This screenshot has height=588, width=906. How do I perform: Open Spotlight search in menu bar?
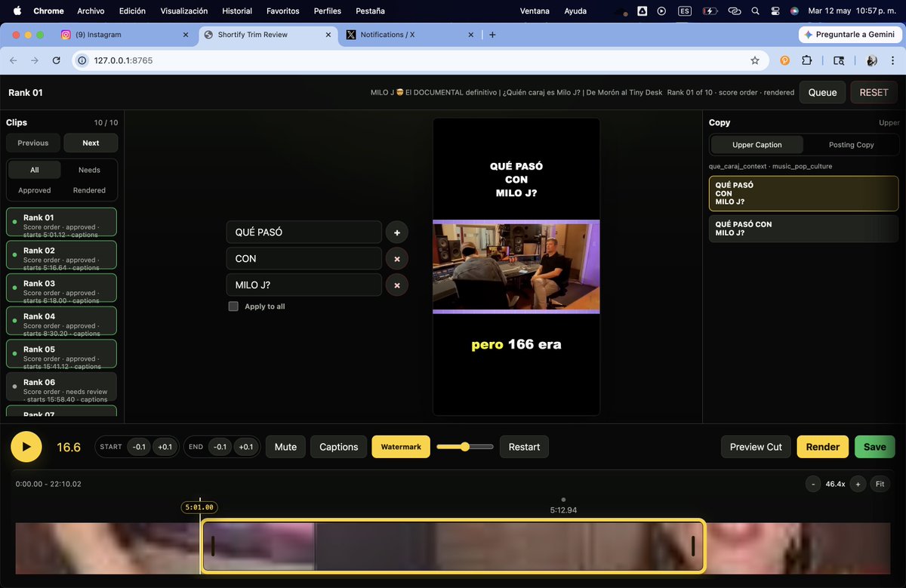tap(756, 11)
